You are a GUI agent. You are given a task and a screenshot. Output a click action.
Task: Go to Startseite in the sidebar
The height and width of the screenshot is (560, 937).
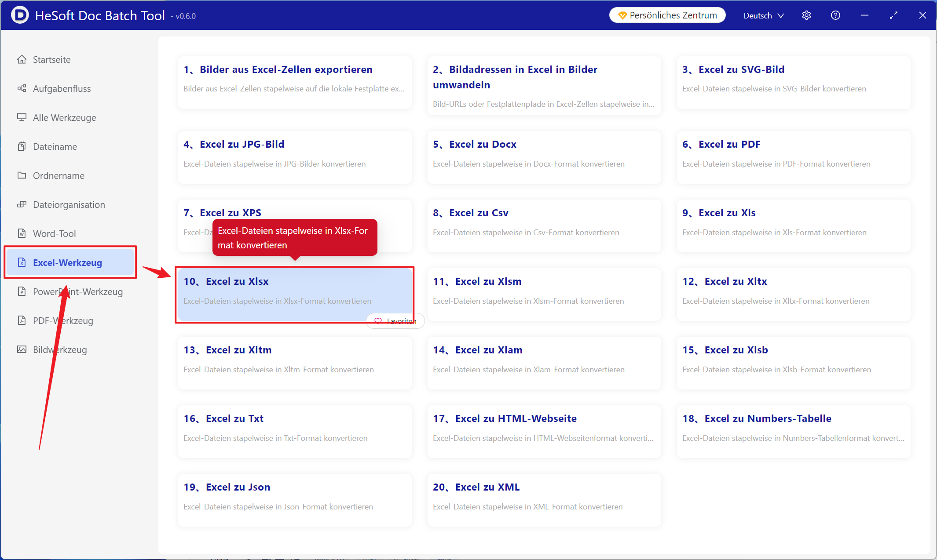(70, 59)
